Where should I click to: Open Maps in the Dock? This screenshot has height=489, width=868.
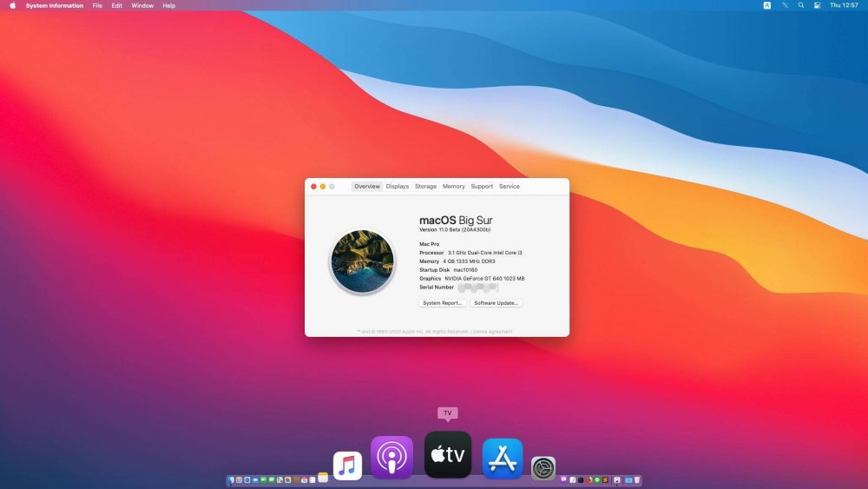pos(279,479)
